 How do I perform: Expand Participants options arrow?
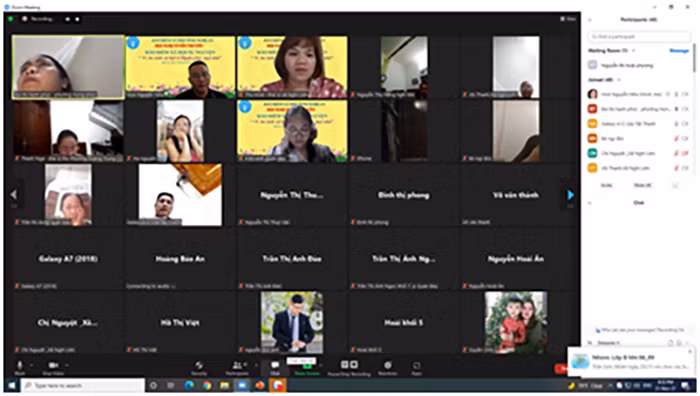256,365
